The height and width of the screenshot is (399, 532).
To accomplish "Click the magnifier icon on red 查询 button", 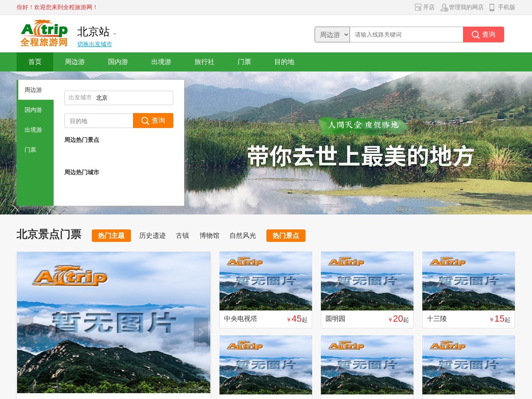I will (475, 35).
